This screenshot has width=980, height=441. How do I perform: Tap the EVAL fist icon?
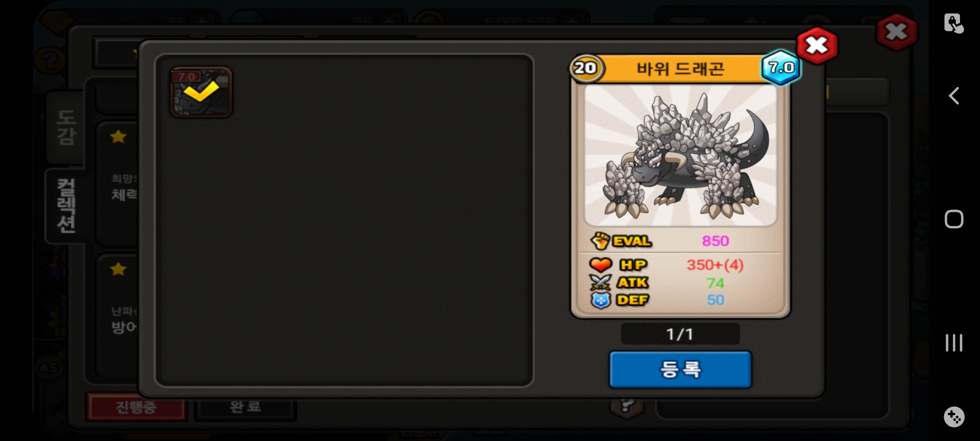[601, 241]
